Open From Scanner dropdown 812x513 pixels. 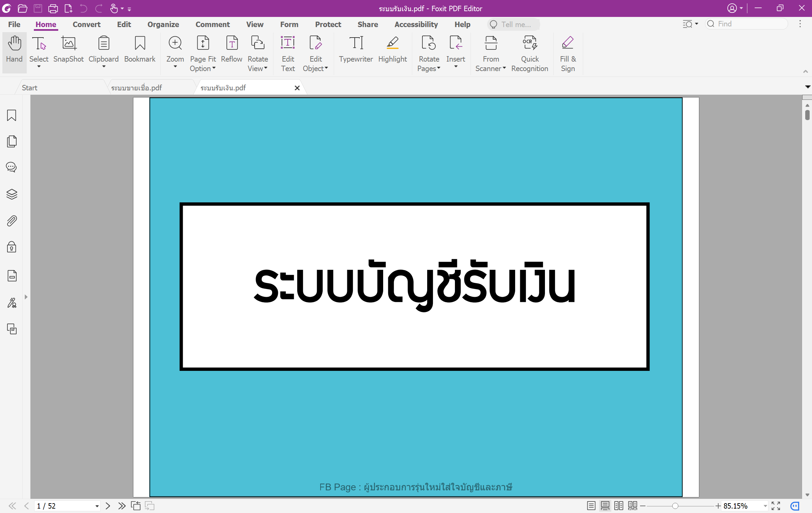click(x=491, y=53)
